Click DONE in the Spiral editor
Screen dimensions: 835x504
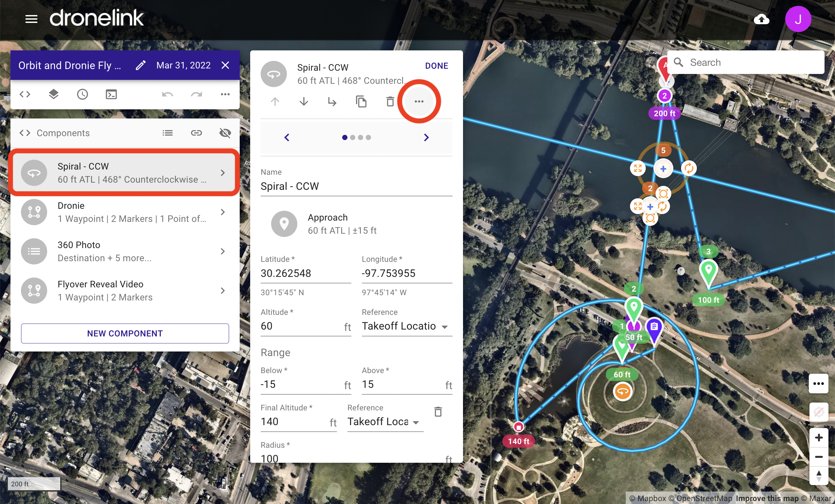pyautogui.click(x=436, y=66)
